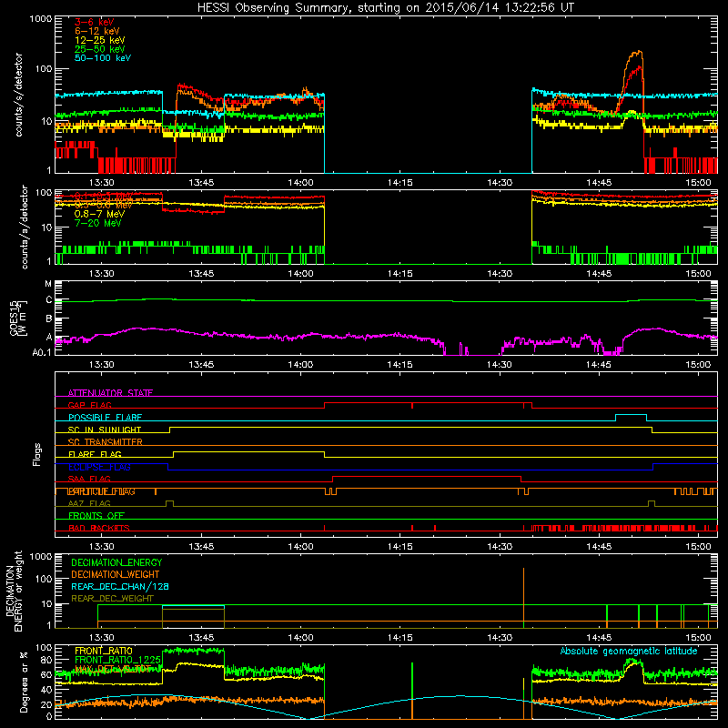The width and height of the screenshot is (728, 728).
Task: Click the yellow 0.8-7 MeV legend label
Action: click(x=99, y=214)
